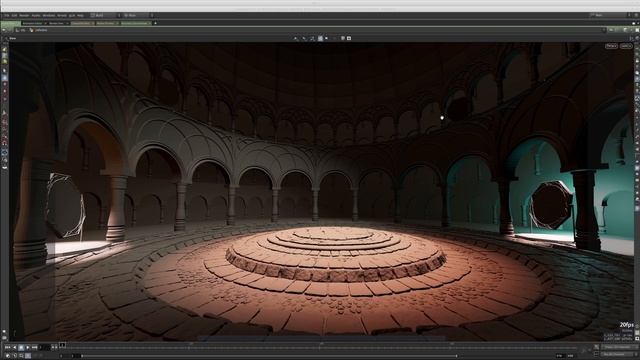Open the Edit menu
640x360 pixels.
coord(14,16)
